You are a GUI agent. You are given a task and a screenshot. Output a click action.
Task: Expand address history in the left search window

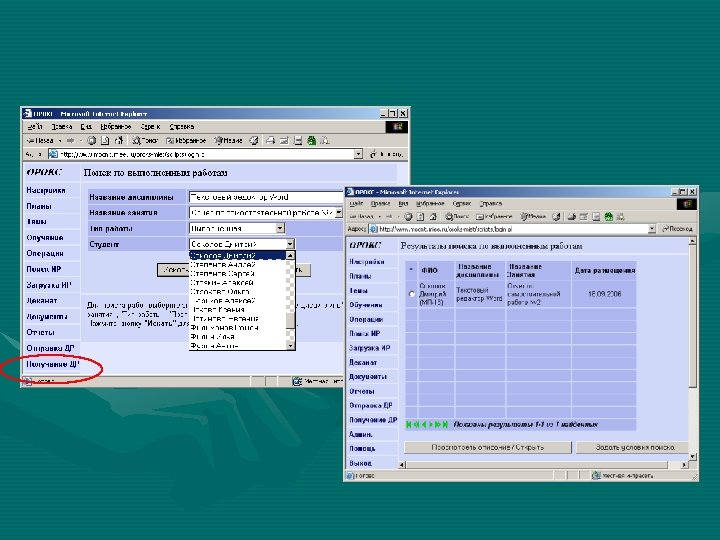pyautogui.click(x=358, y=154)
